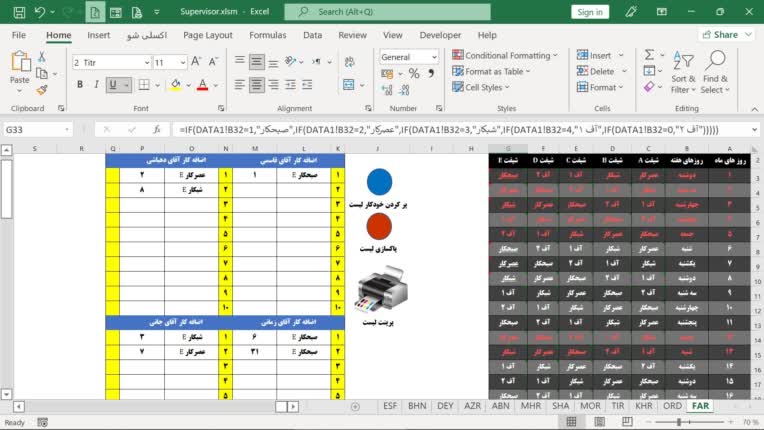Click the Search box in title bar
The width and height of the screenshot is (764, 430).
pyautogui.click(x=388, y=12)
